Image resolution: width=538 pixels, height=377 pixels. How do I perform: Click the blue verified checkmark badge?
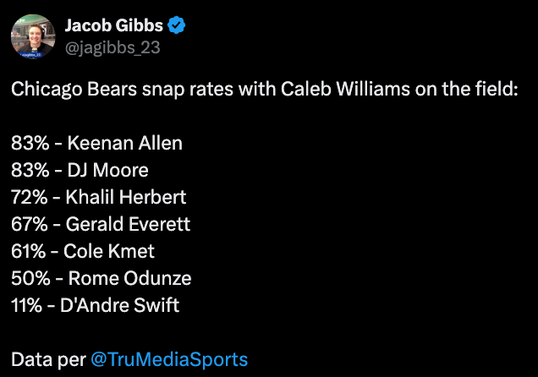click(176, 25)
